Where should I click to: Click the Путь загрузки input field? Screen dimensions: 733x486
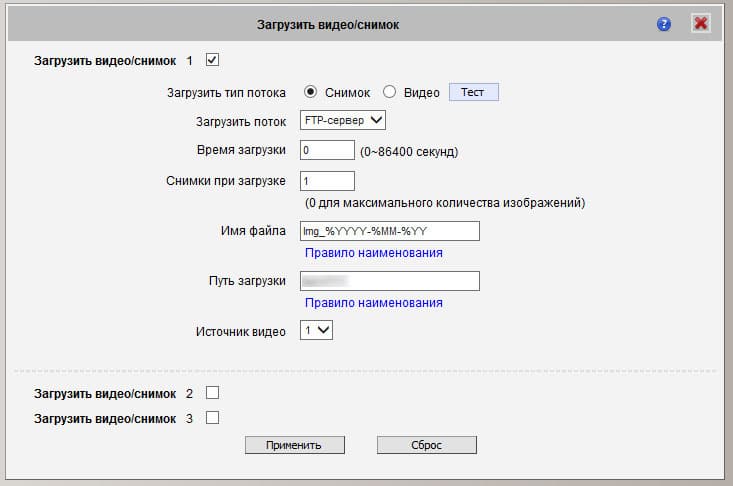pos(390,281)
